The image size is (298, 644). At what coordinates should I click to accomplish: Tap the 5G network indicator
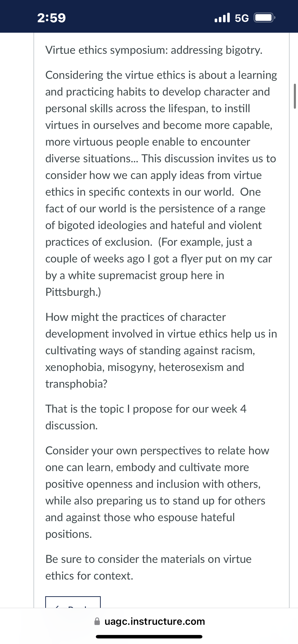pos(242,18)
